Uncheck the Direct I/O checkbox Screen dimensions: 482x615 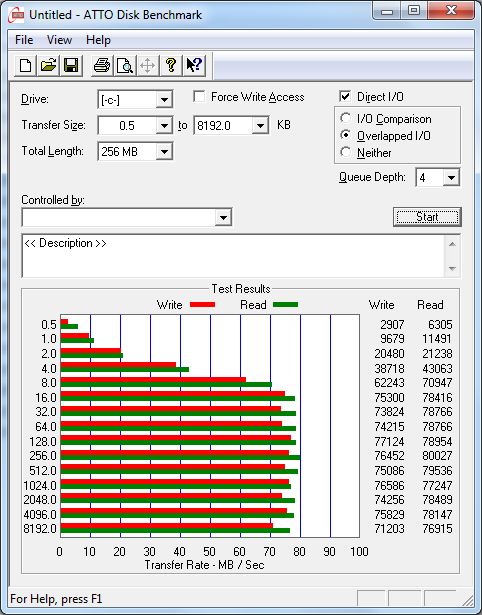pyautogui.click(x=345, y=97)
